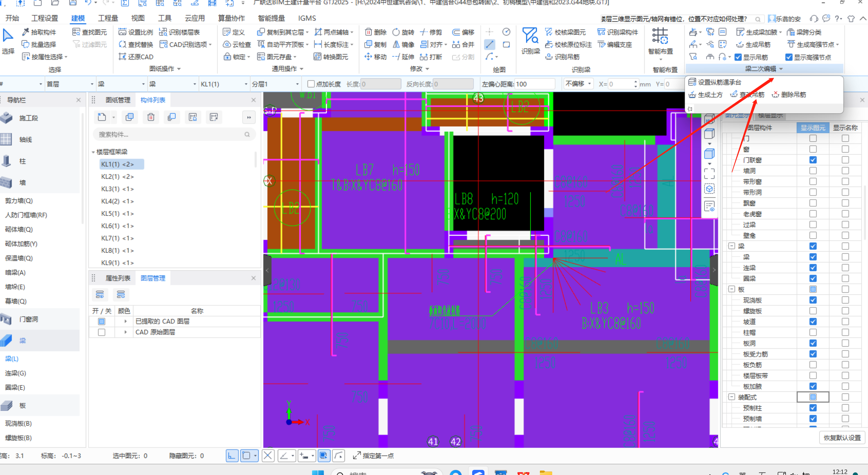Open the 视图 ribbon tab
This screenshot has height=475, width=868.
pyautogui.click(x=138, y=18)
